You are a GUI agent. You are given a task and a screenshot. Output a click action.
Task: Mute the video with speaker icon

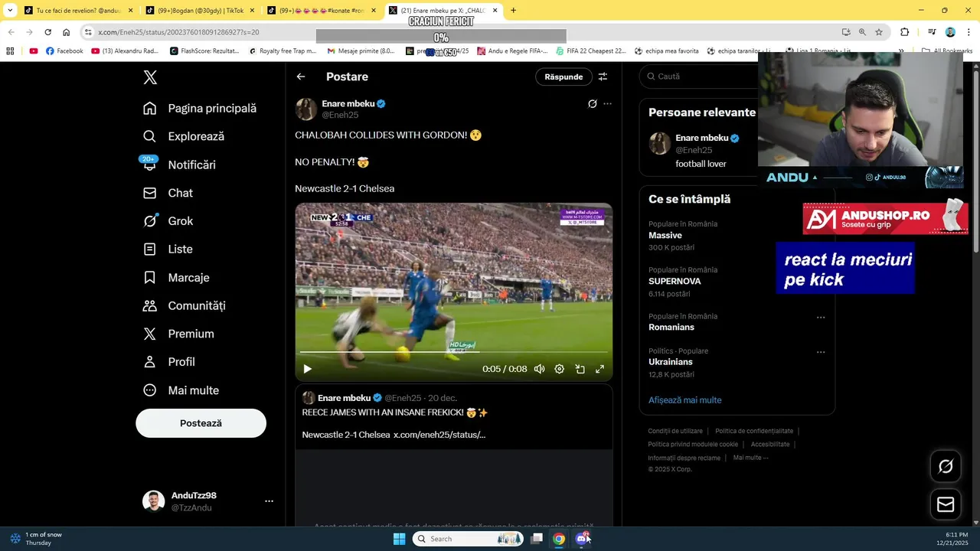point(539,369)
